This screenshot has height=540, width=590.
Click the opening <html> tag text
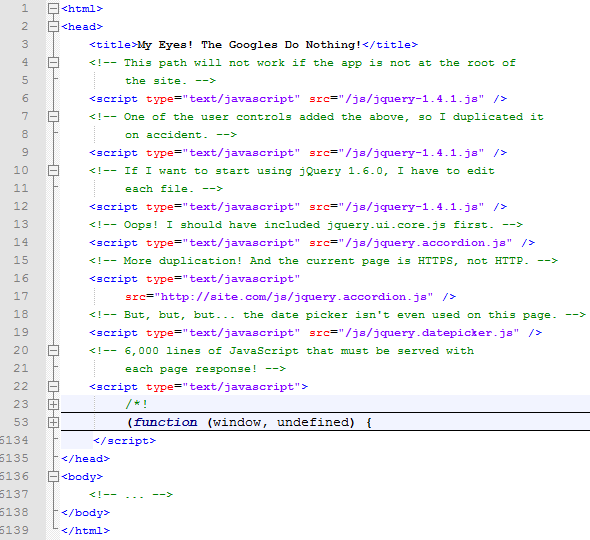coord(82,9)
